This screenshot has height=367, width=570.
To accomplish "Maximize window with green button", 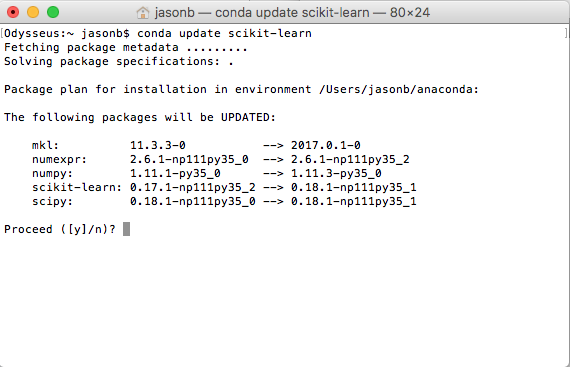I will [x=53, y=12].
